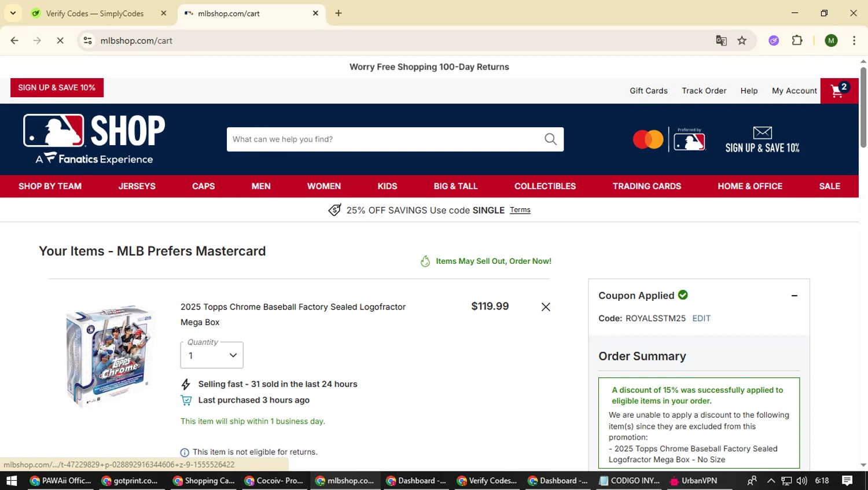Screen dimensions: 868x490
Task: Click the flame Items May Sell Out icon
Action: click(x=425, y=261)
